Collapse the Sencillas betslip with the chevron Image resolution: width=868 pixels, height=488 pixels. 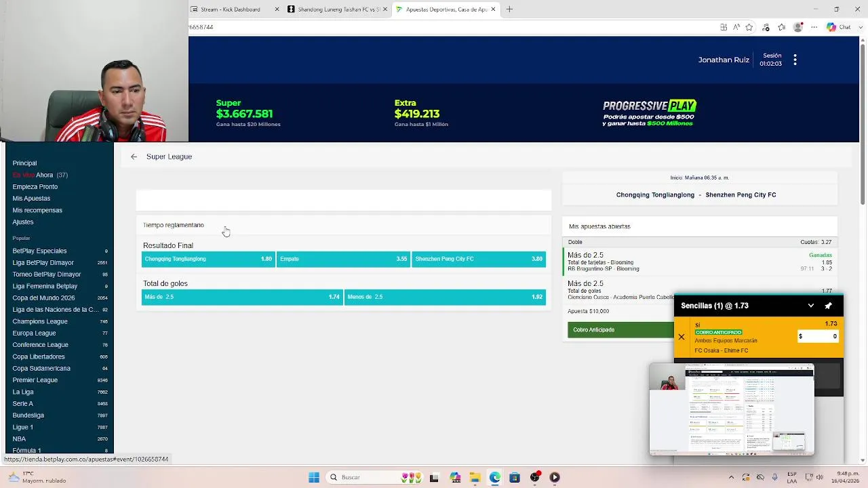[810, 306]
